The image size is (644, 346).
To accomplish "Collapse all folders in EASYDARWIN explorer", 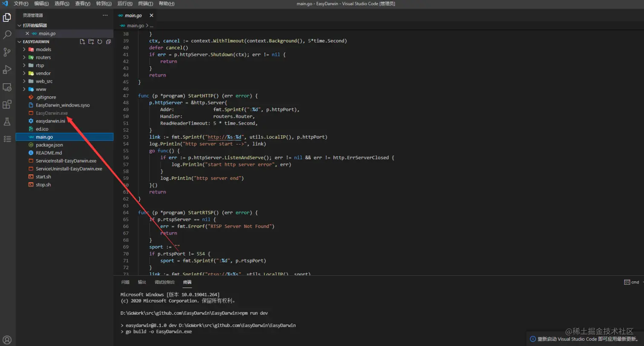I will [108, 42].
